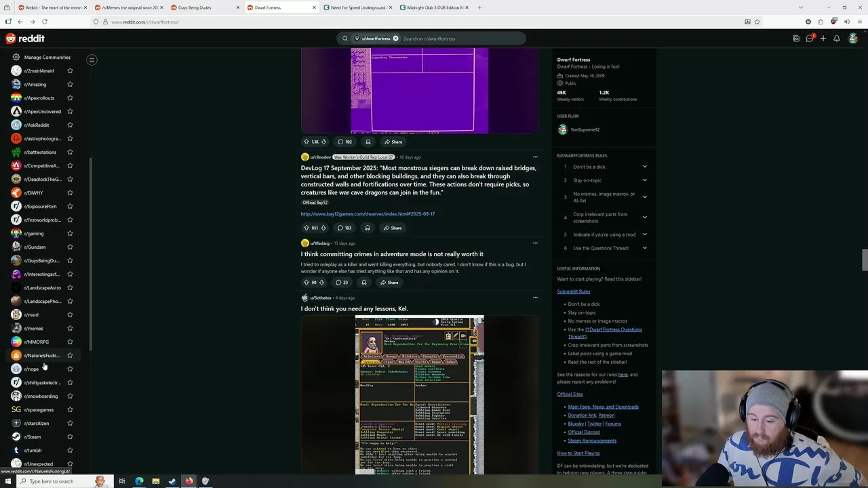Upvote the DevLog 17 September post

tap(306, 228)
